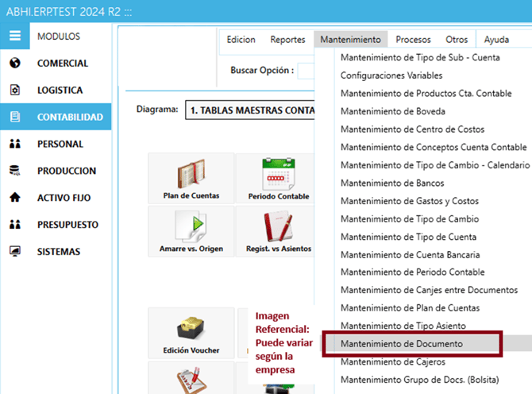Go to the SISTEMAS module
Image resolution: width=532 pixels, height=394 pixels.
click(59, 252)
